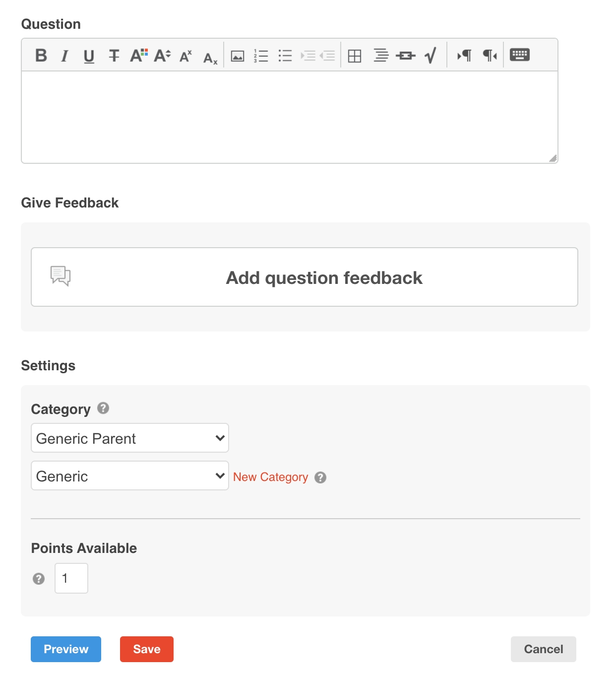Open the virtual keyboard tool
Viewport: 616px width, 679px height.
click(520, 55)
